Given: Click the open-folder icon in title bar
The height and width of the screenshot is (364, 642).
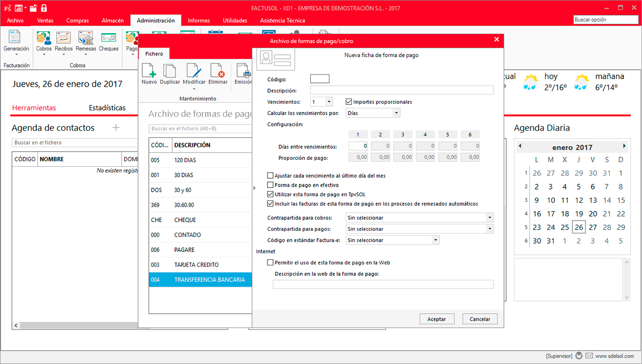Looking at the screenshot, I should (33, 8).
